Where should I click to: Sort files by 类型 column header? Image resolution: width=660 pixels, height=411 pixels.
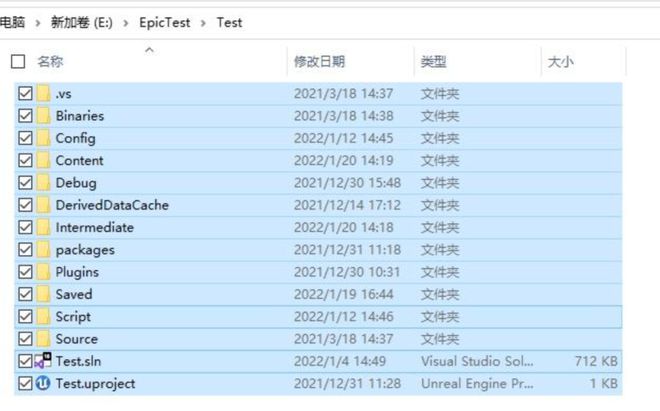click(433, 62)
